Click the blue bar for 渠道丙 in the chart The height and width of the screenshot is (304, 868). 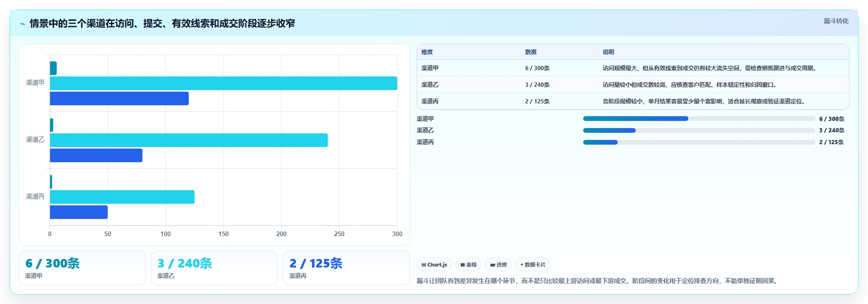79,212
